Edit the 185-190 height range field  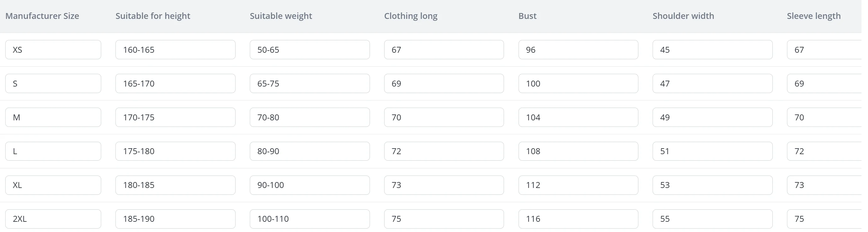[175, 219]
